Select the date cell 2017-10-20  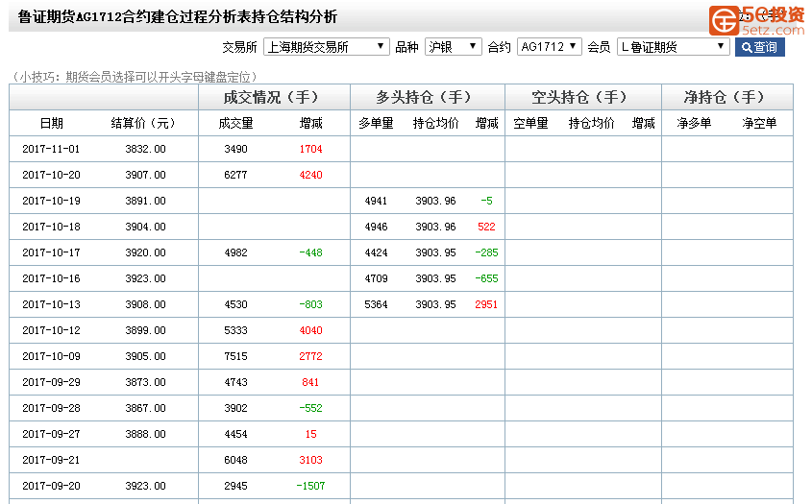tap(51, 175)
